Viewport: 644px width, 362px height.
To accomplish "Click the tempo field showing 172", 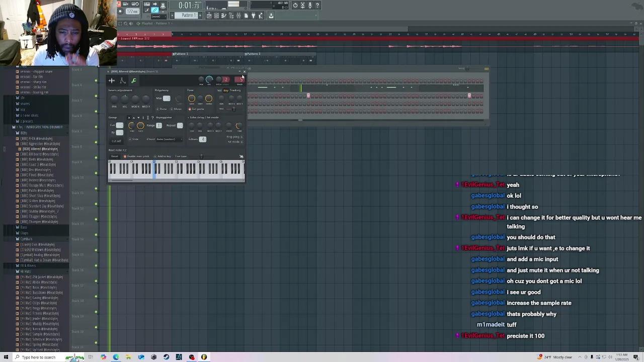I will [x=132, y=11].
